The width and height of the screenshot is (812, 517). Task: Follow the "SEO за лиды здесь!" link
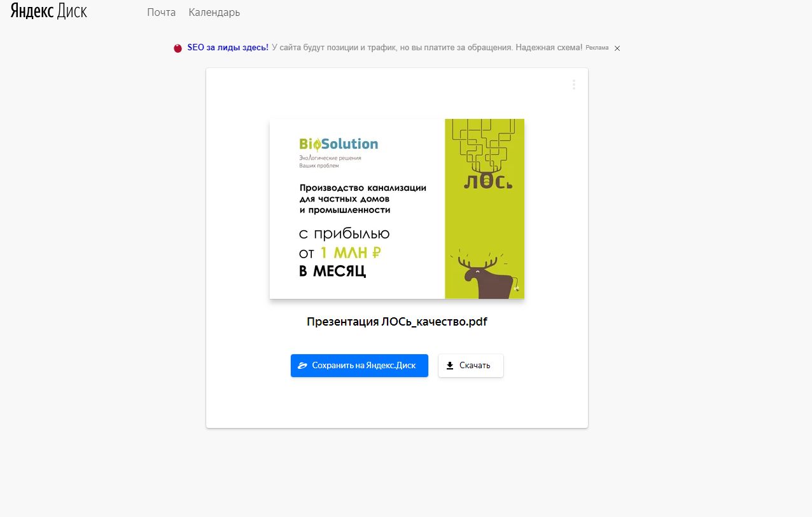click(x=228, y=48)
